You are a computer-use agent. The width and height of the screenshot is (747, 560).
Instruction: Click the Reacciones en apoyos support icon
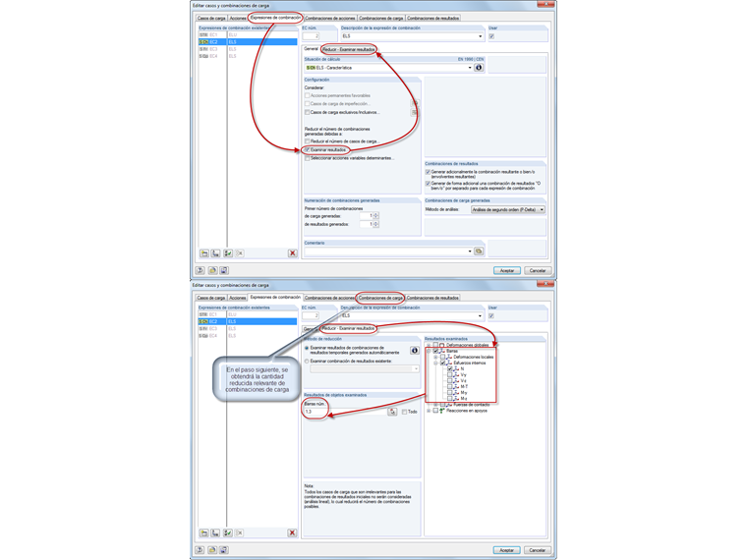(x=442, y=411)
